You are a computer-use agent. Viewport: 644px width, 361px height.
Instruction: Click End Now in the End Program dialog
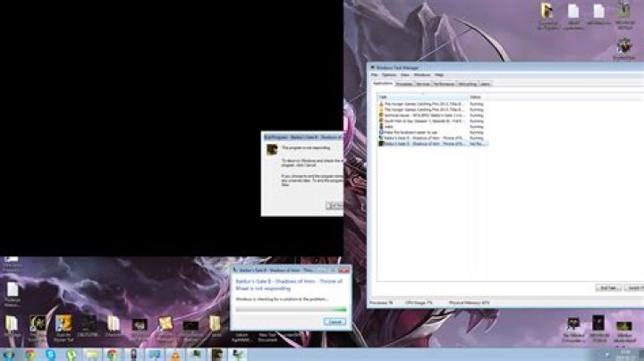(x=335, y=206)
